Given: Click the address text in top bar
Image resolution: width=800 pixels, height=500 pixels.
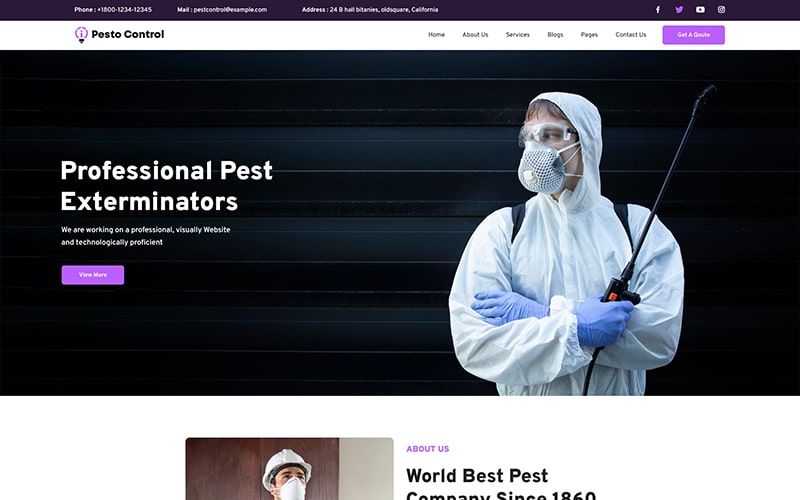Looking at the screenshot, I should point(370,10).
